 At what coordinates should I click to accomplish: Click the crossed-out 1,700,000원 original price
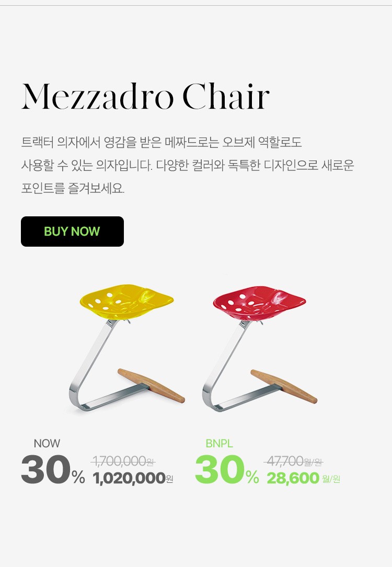pos(123,461)
